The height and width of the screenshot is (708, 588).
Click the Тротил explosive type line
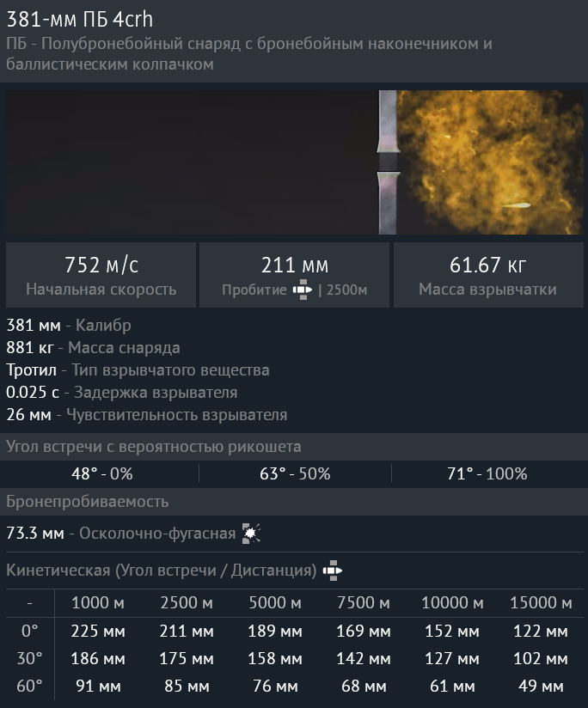(138, 370)
